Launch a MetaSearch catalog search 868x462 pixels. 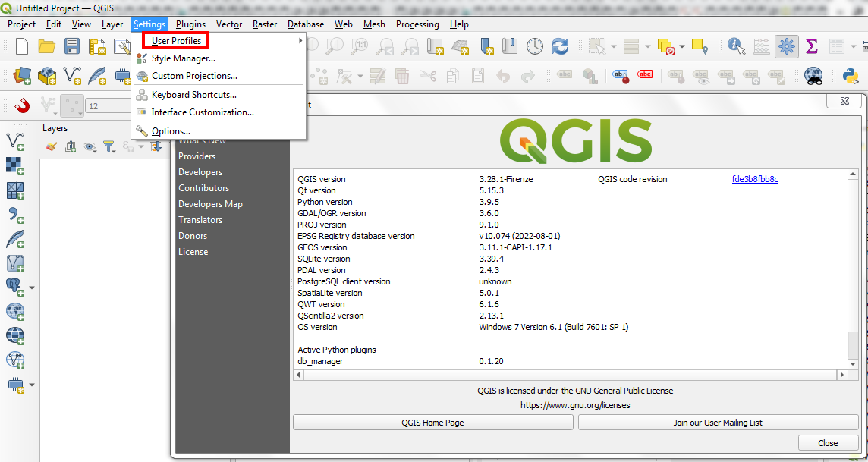coord(813,75)
